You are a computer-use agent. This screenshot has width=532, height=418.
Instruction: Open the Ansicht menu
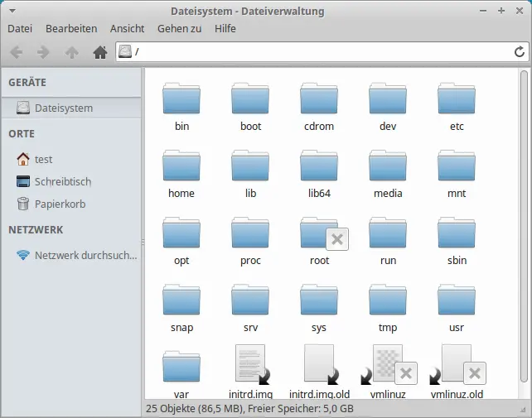pos(127,28)
